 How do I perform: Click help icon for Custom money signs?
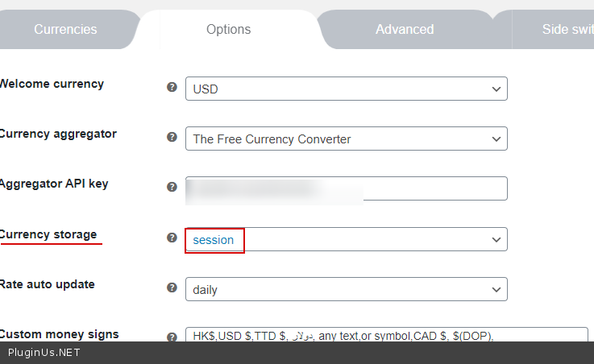tap(172, 337)
